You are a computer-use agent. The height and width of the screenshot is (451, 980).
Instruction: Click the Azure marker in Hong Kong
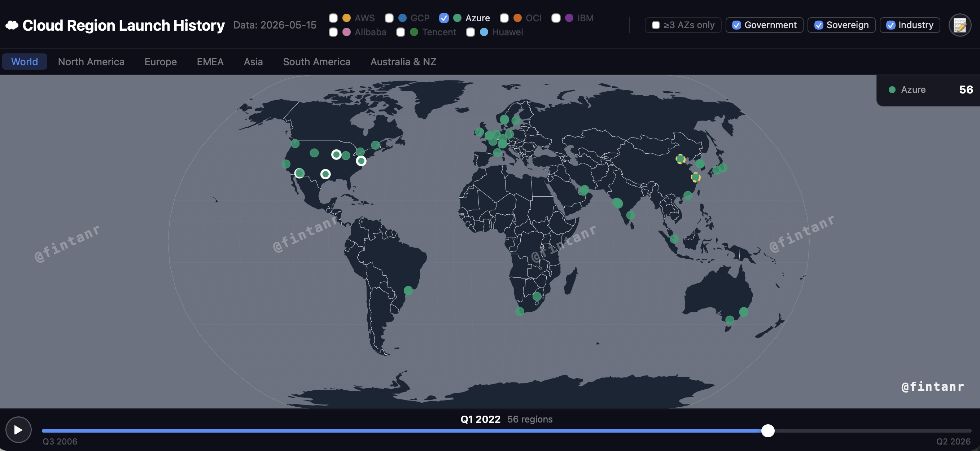coord(688,196)
